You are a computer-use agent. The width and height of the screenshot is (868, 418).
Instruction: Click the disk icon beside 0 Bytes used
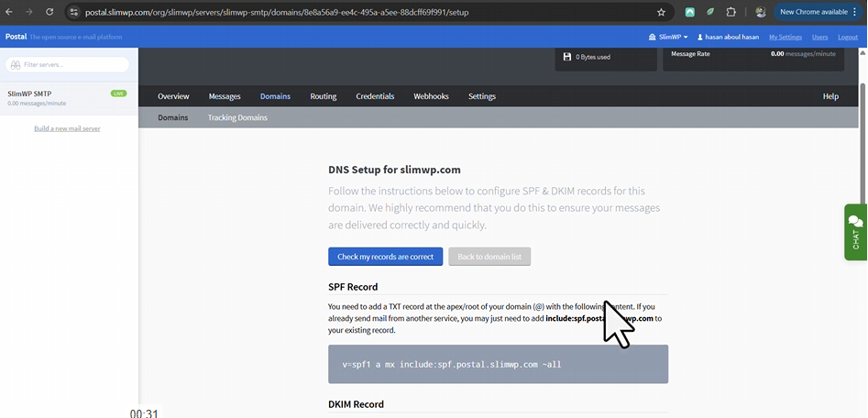tap(566, 57)
